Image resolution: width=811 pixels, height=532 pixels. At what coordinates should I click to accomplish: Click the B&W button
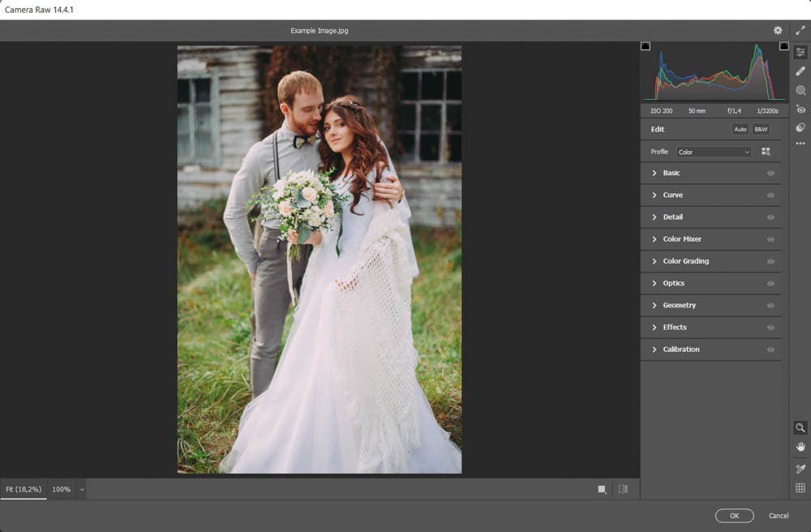tap(761, 129)
